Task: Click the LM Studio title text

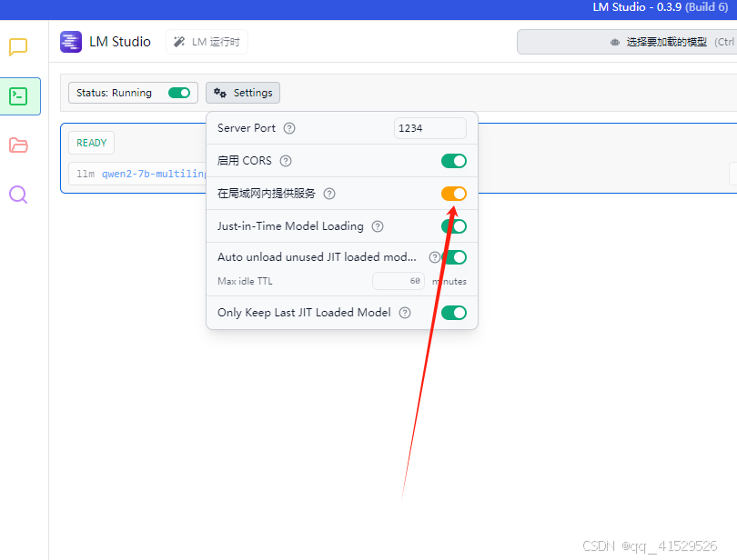Action: coord(120,42)
